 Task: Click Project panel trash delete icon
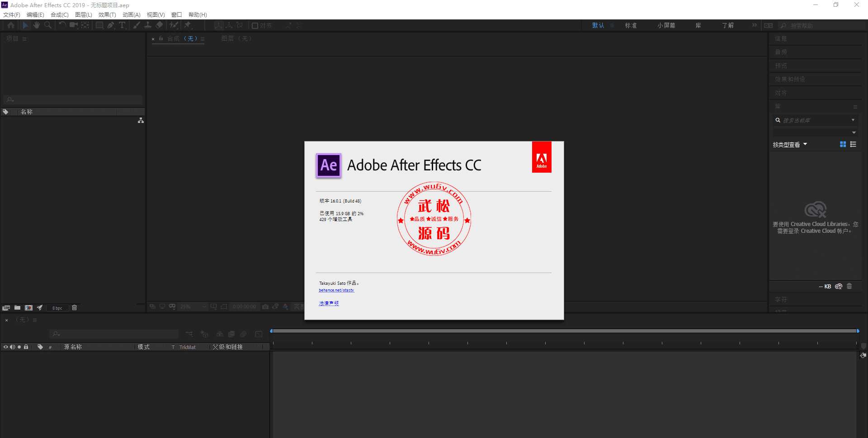click(x=75, y=308)
